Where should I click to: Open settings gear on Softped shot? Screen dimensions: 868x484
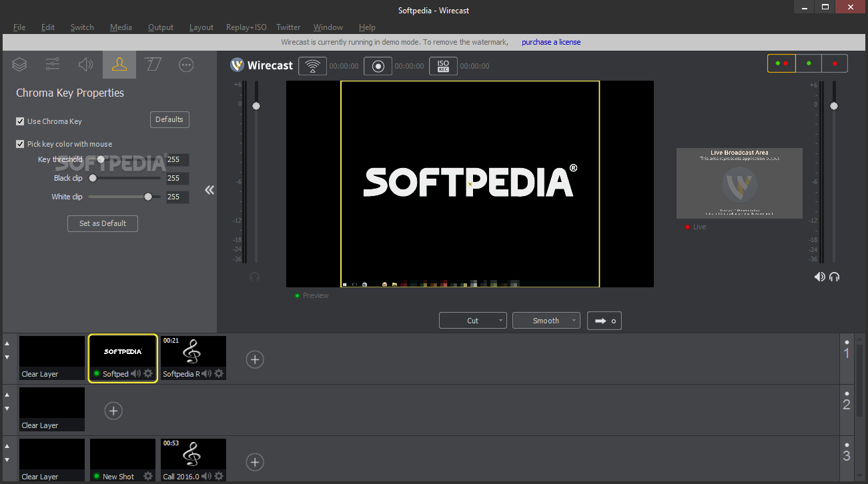(148, 374)
